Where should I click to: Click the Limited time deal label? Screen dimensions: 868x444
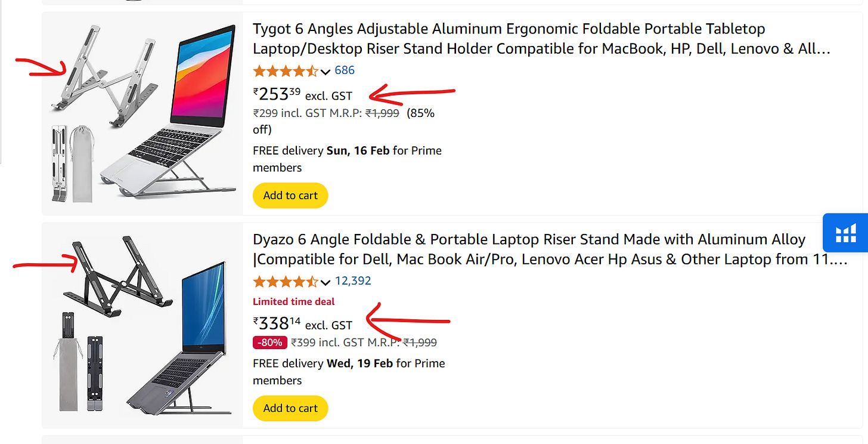[x=294, y=301]
